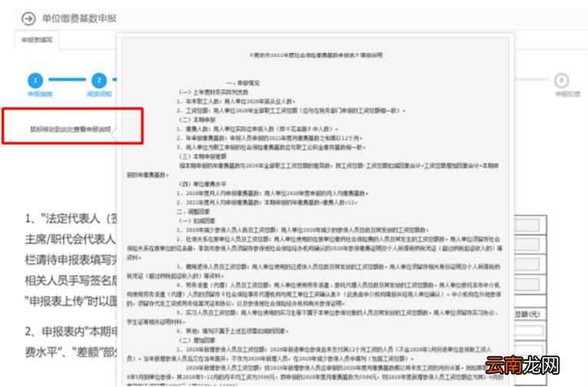The width and height of the screenshot is (588, 387).
Task: Click the 年末职工人数 line in popup
Action: 236,102
